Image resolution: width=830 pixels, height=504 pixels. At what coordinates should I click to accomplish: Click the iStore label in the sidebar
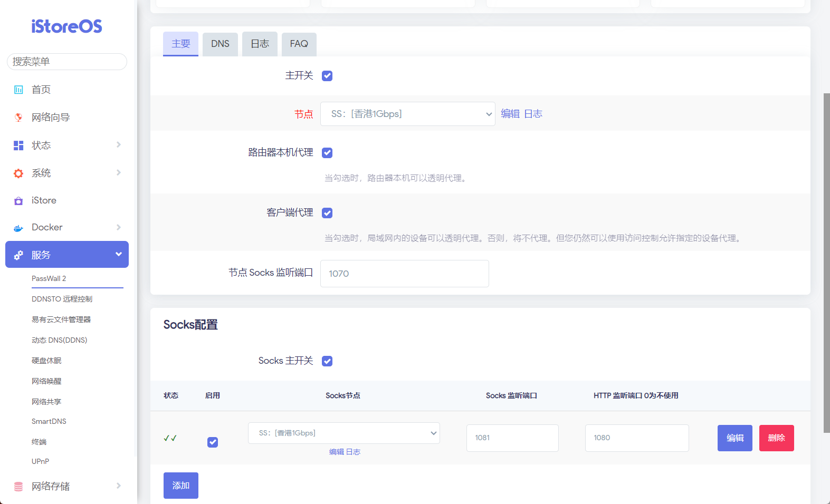point(44,200)
